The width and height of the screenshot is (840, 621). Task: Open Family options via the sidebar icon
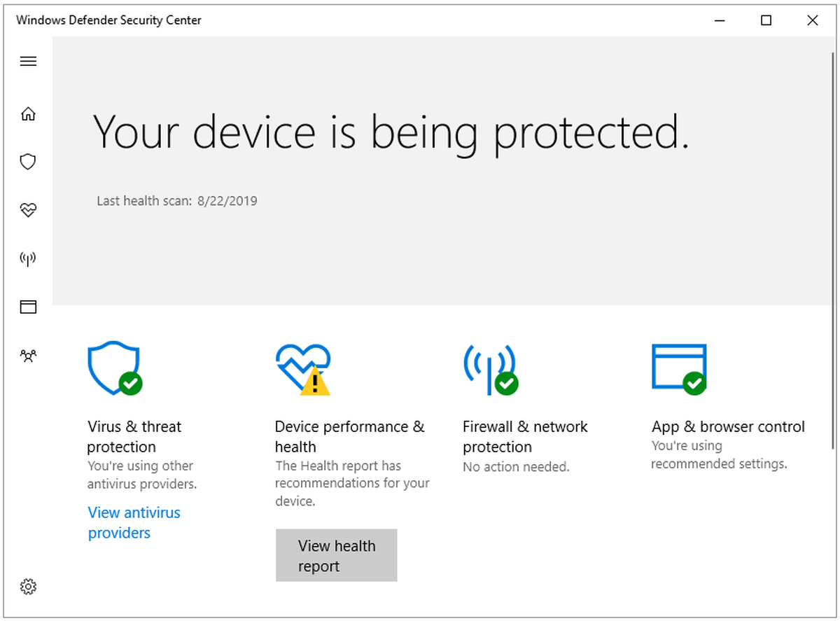coord(28,356)
